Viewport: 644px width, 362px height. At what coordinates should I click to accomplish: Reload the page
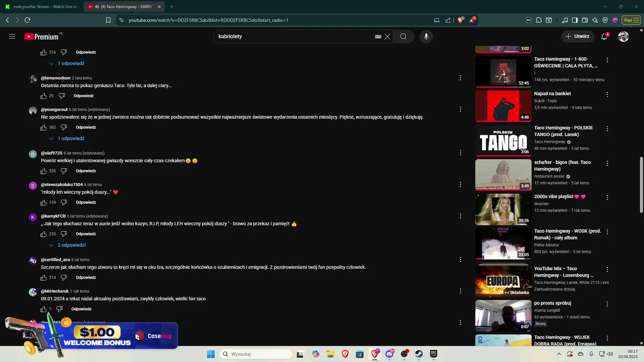(27, 20)
